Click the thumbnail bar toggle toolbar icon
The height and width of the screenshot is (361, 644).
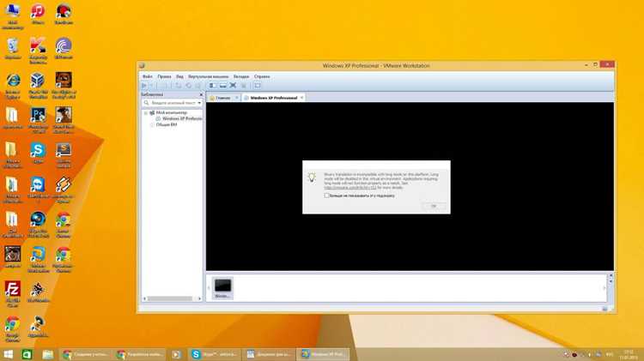pyautogui.click(x=223, y=86)
